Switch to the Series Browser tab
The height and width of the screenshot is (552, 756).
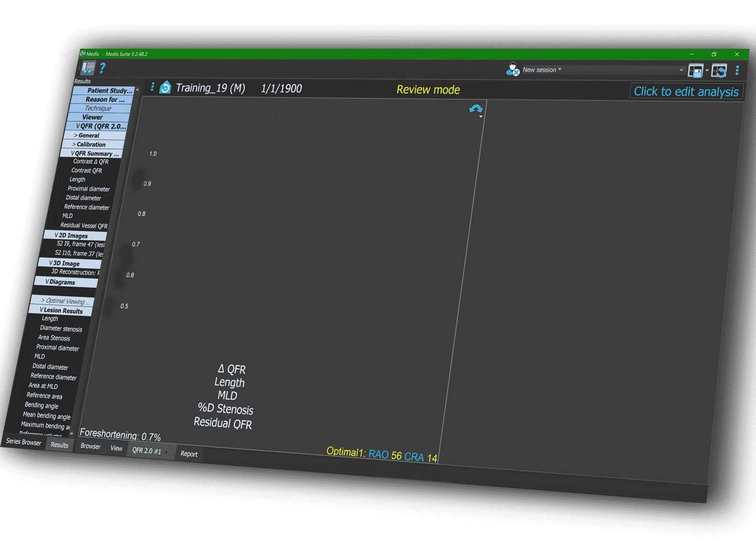tap(23, 442)
